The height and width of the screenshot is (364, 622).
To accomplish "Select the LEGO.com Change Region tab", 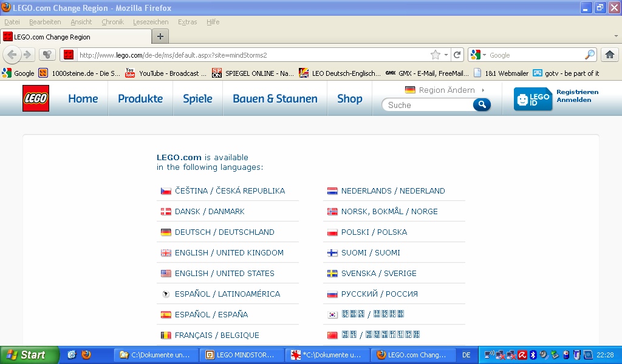I will point(76,36).
